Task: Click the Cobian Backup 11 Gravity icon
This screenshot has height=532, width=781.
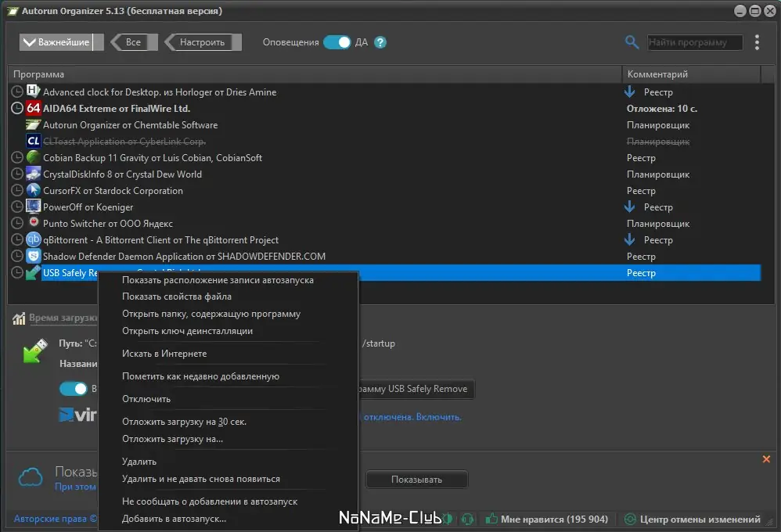Action: coord(34,157)
